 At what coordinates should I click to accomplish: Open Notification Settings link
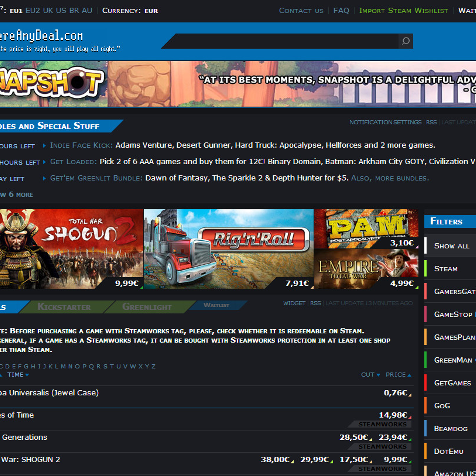point(385,122)
